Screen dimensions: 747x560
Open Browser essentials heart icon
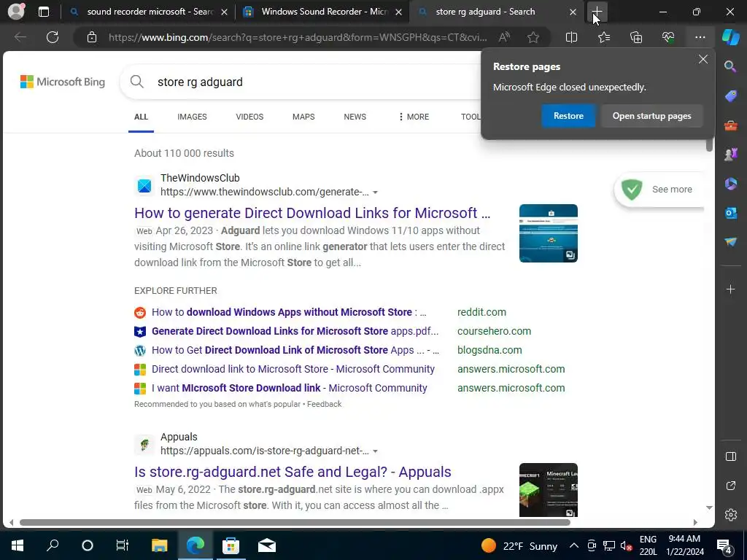[668, 37]
